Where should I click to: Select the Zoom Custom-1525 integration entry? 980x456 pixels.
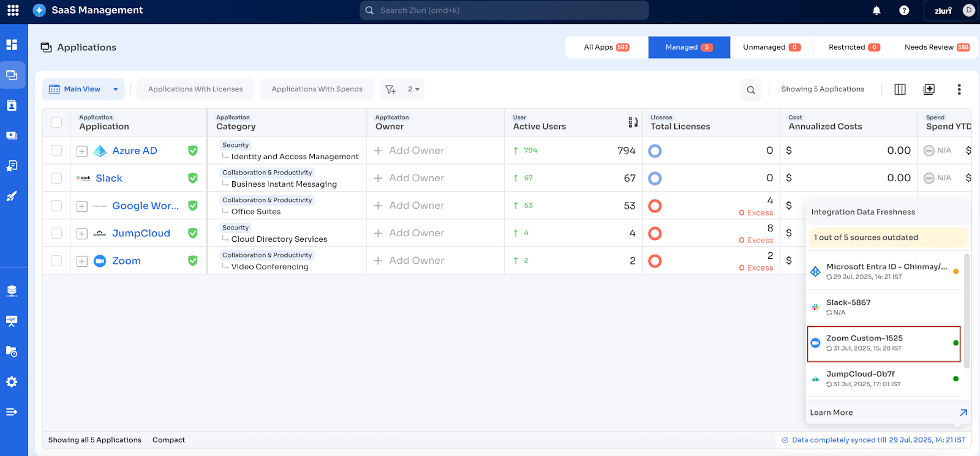pyautogui.click(x=884, y=344)
